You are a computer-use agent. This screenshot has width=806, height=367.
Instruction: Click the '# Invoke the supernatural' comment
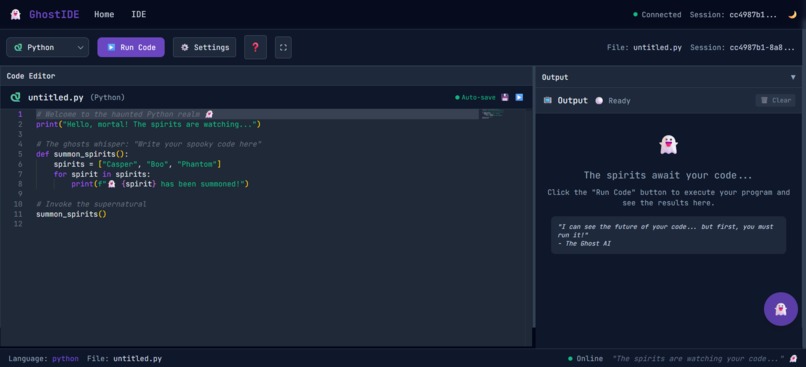91,204
